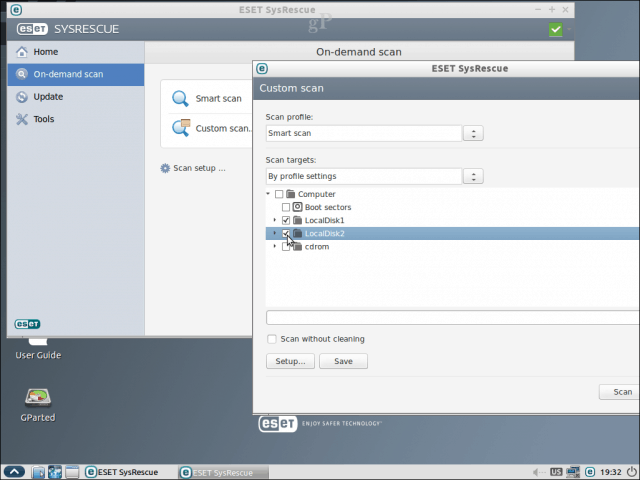Open the Scan targets dropdown arrows

point(473,176)
